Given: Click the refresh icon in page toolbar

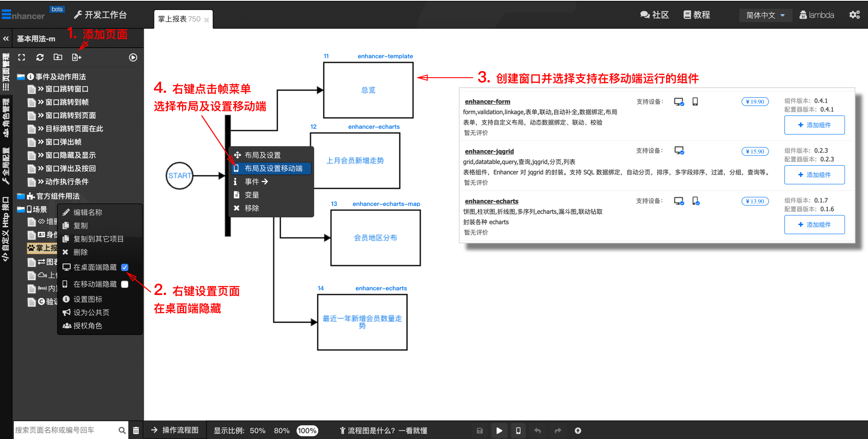Looking at the screenshot, I should pos(40,57).
